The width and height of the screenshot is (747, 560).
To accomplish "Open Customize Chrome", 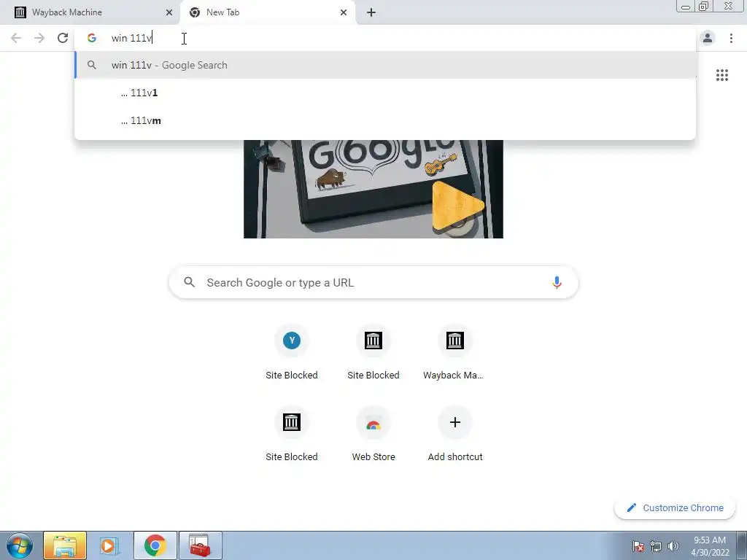I will [x=675, y=507].
